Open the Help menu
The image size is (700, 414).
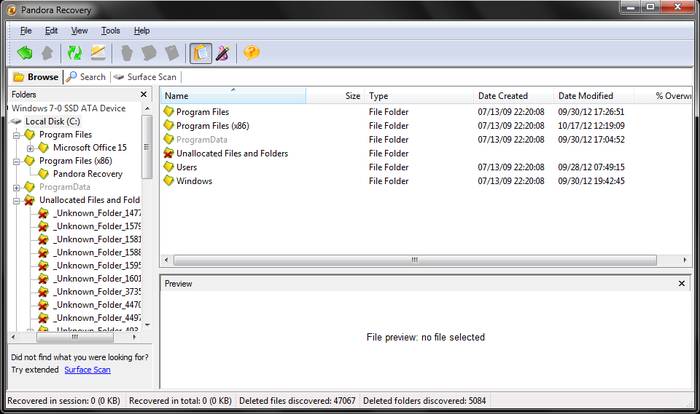[142, 30]
